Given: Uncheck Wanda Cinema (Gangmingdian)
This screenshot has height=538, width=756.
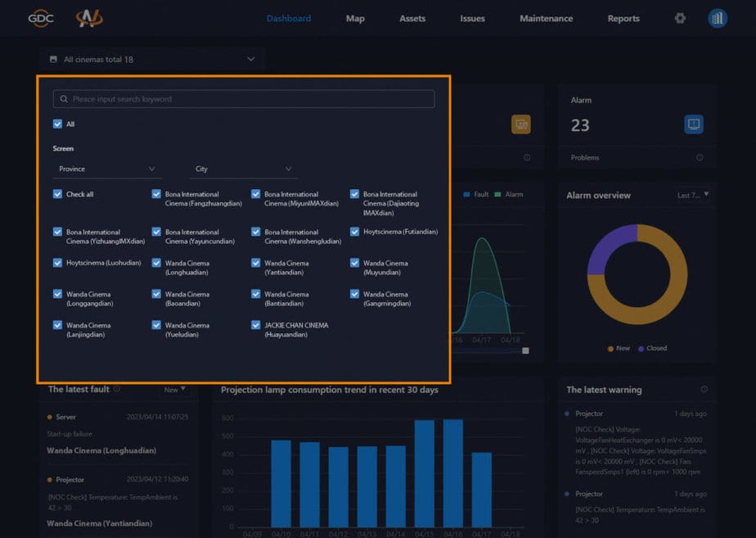Looking at the screenshot, I should pos(354,294).
